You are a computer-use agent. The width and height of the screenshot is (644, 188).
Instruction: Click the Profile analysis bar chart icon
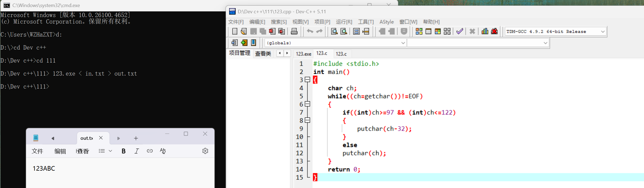pos(485,31)
